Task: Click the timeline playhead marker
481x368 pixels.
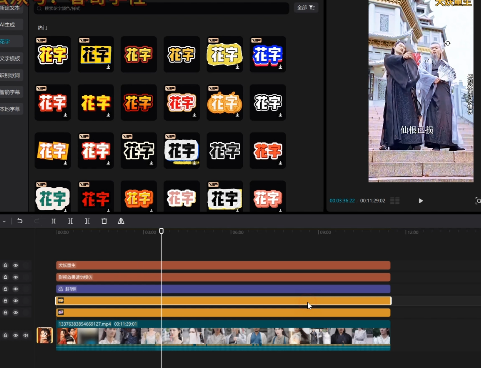Action: 161,231
